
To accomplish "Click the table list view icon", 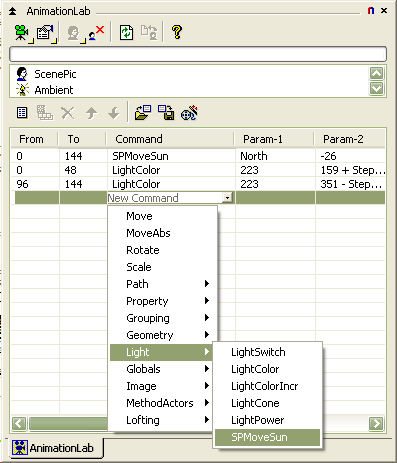I will point(22,113).
